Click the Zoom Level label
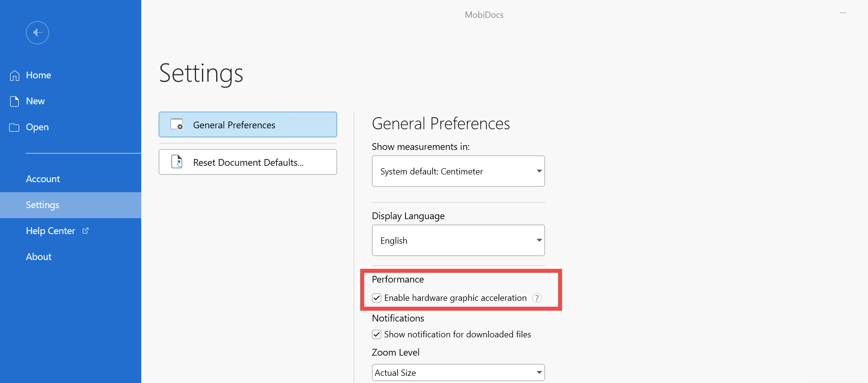The width and height of the screenshot is (868, 383). pyautogui.click(x=396, y=352)
